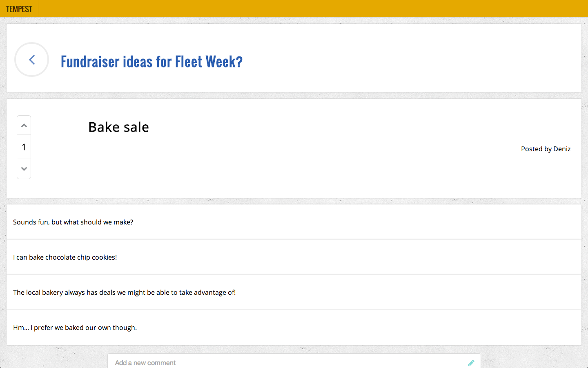Select the Bake sale idea heading
The image size is (588, 368).
coord(118,127)
